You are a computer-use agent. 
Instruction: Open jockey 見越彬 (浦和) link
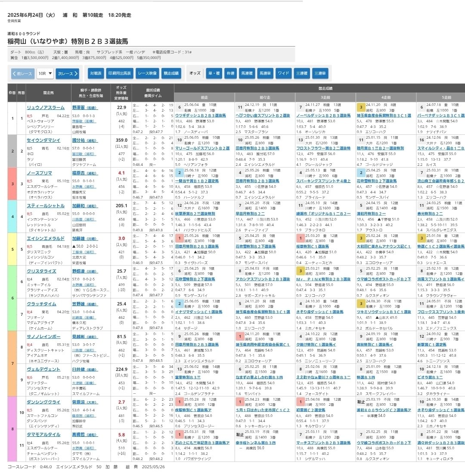(85, 336)
